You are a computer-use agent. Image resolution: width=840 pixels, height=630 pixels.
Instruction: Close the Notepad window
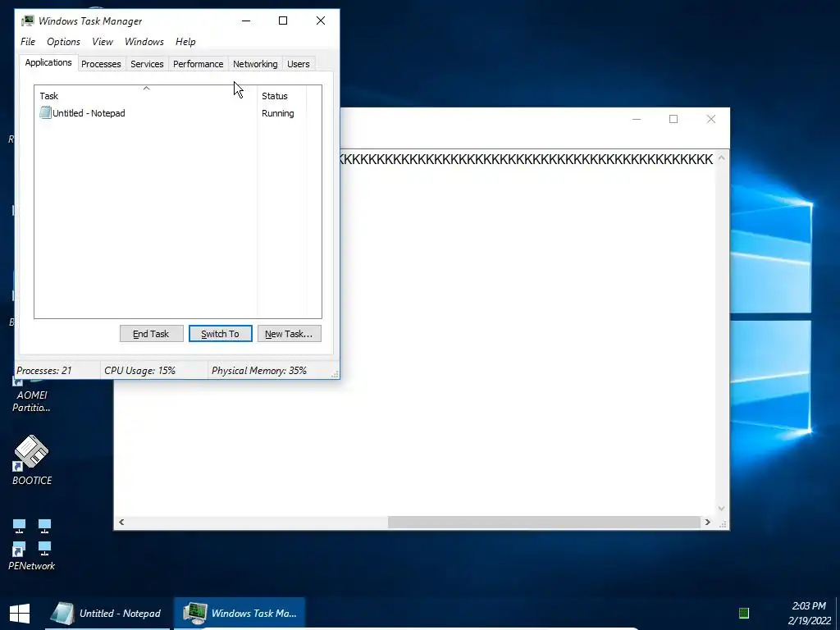point(711,119)
